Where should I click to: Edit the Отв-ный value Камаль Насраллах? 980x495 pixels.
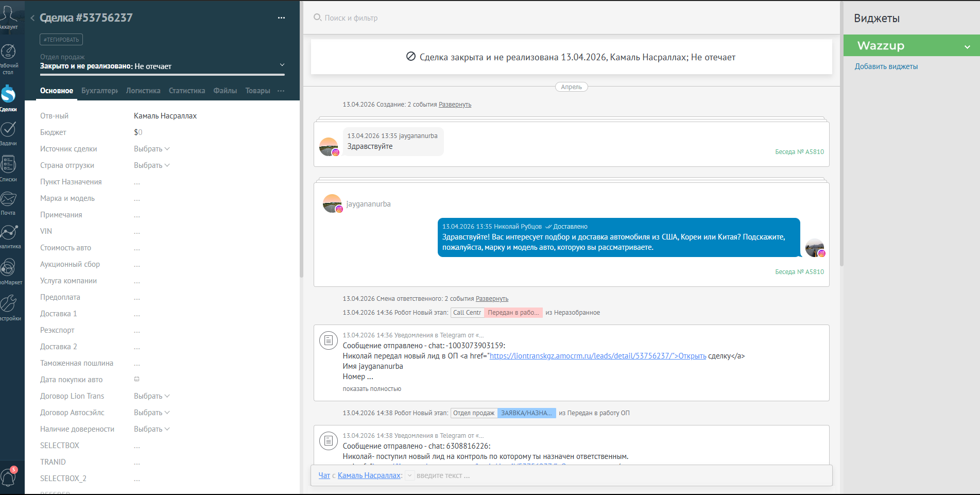coord(165,116)
